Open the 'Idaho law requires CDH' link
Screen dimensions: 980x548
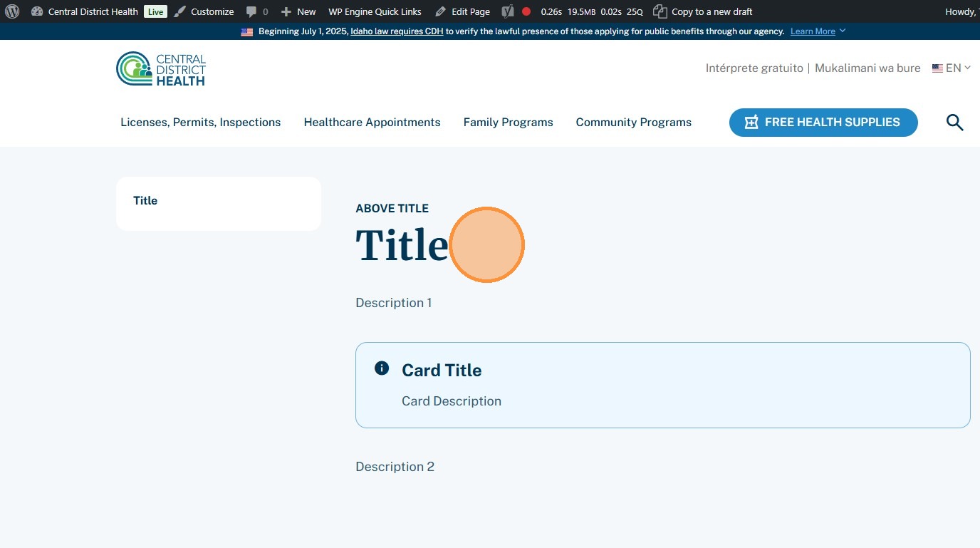click(x=397, y=31)
